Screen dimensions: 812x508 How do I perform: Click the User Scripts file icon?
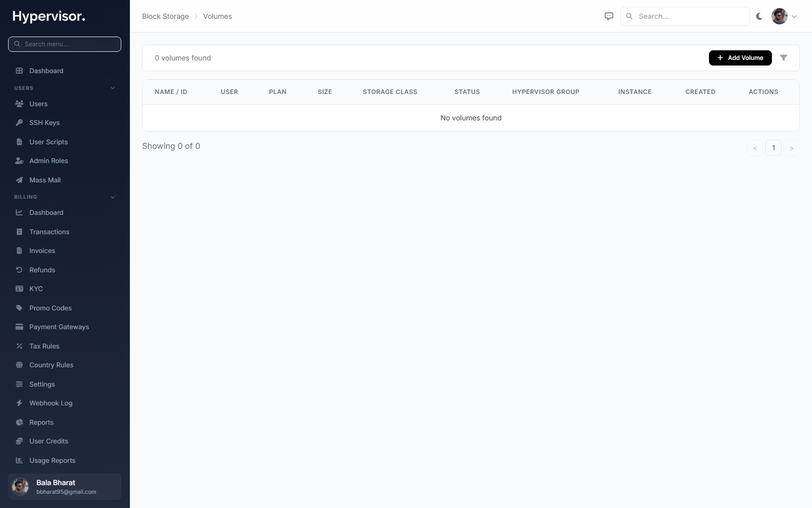point(19,142)
